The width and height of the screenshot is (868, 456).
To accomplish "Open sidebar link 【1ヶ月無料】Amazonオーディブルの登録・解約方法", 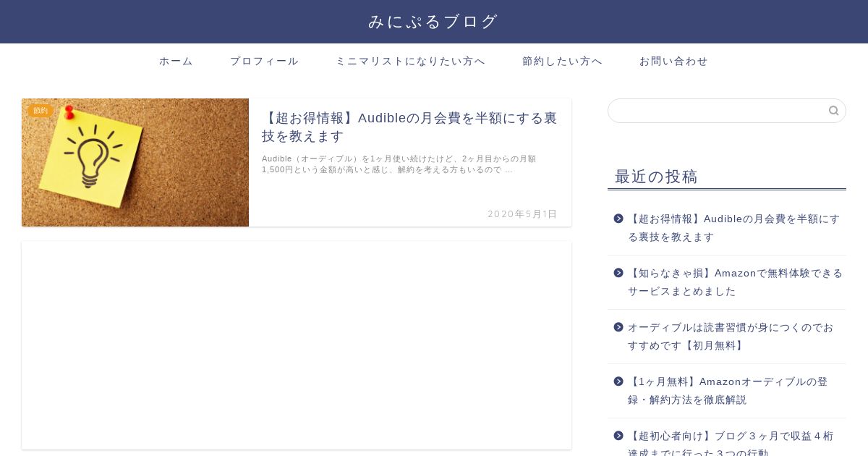I will pos(728,390).
